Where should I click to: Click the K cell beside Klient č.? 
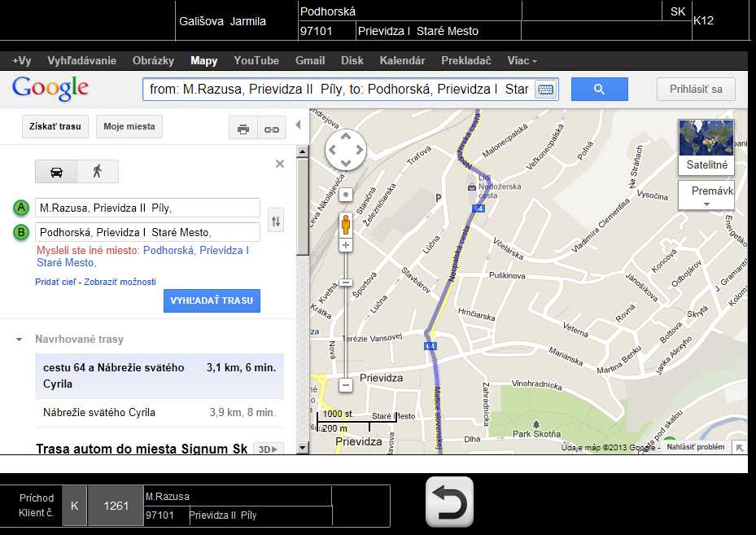tap(74, 506)
